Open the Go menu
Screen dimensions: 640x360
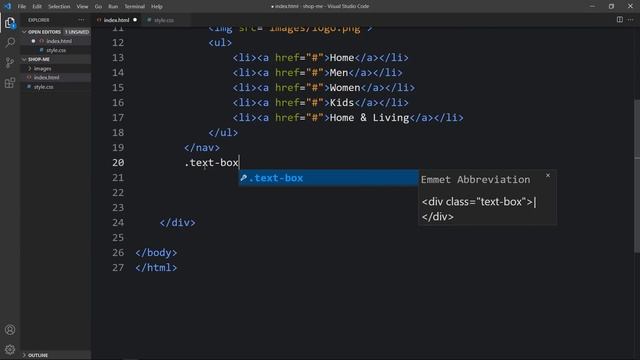coord(98,6)
